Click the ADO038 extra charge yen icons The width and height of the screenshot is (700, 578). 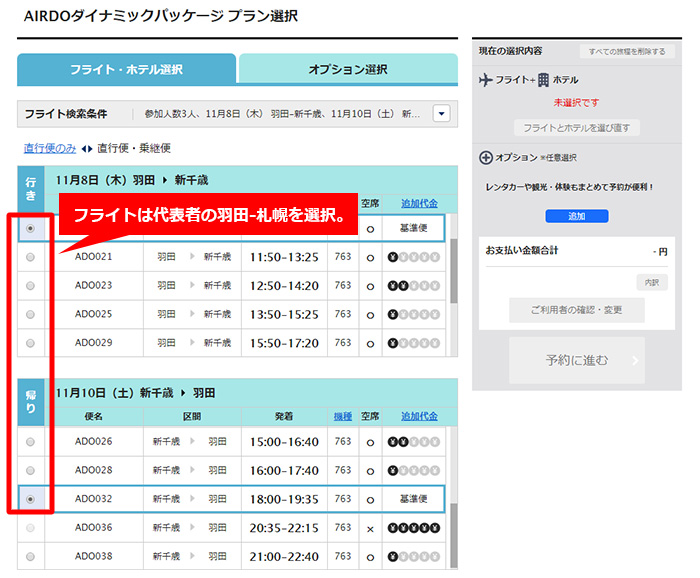pyautogui.click(x=414, y=557)
